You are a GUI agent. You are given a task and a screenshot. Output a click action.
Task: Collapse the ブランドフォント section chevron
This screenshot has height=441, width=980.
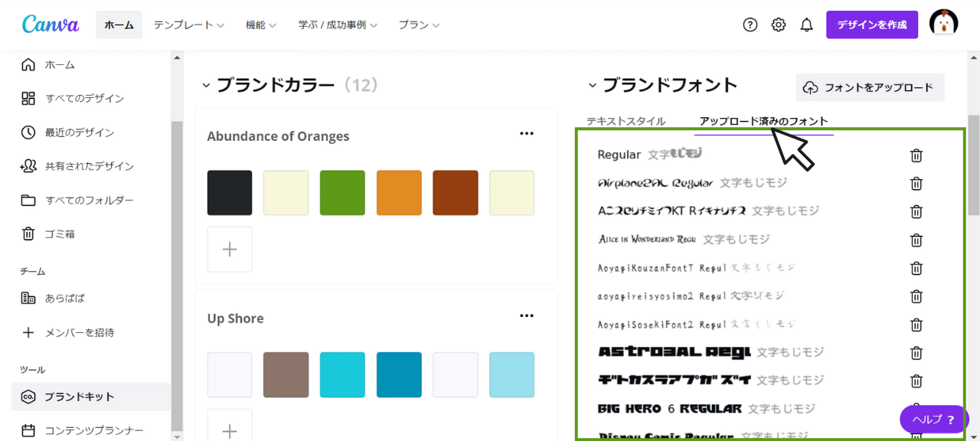click(x=592, y=86)
